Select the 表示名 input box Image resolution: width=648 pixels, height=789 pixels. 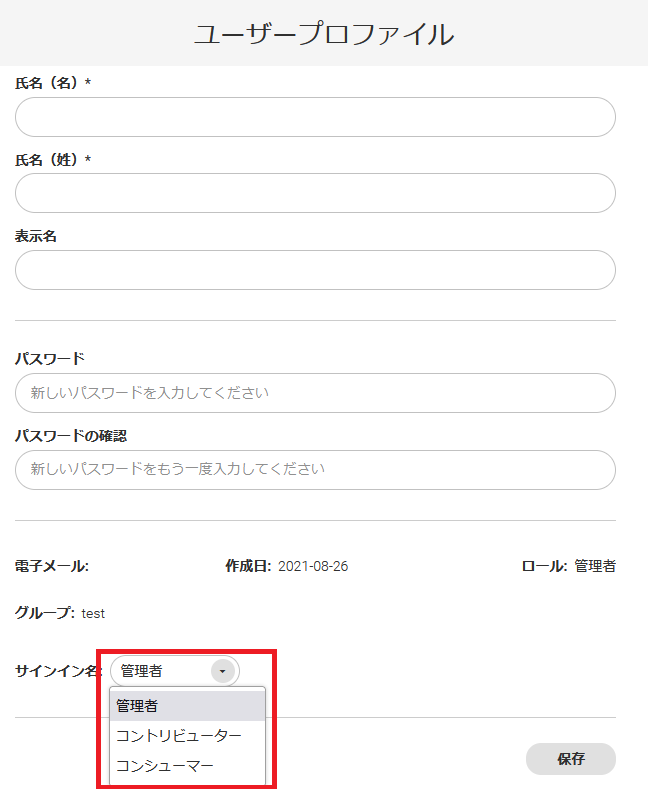[315, 270]
